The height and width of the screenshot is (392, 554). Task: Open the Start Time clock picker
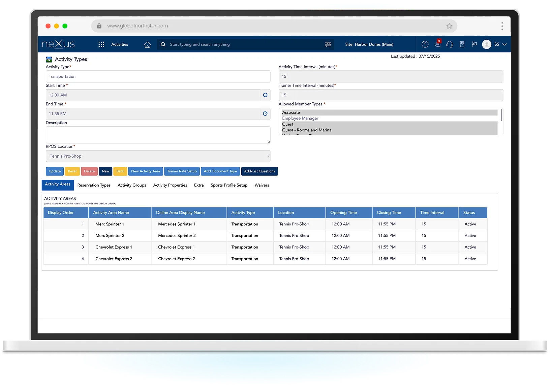(265, 95)
